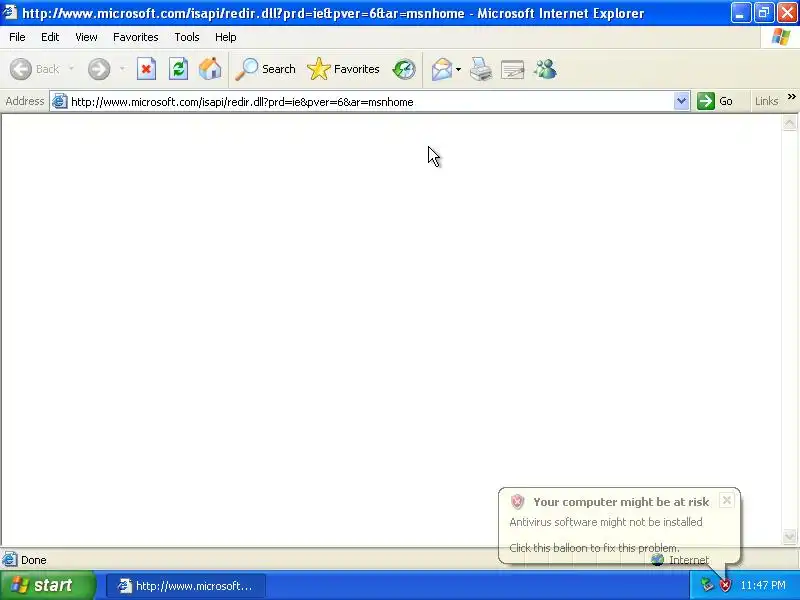Click the Forward arrow button
The width and height of the screenshot is (800, 600).
pyautogui.click(x=99, y=69)
